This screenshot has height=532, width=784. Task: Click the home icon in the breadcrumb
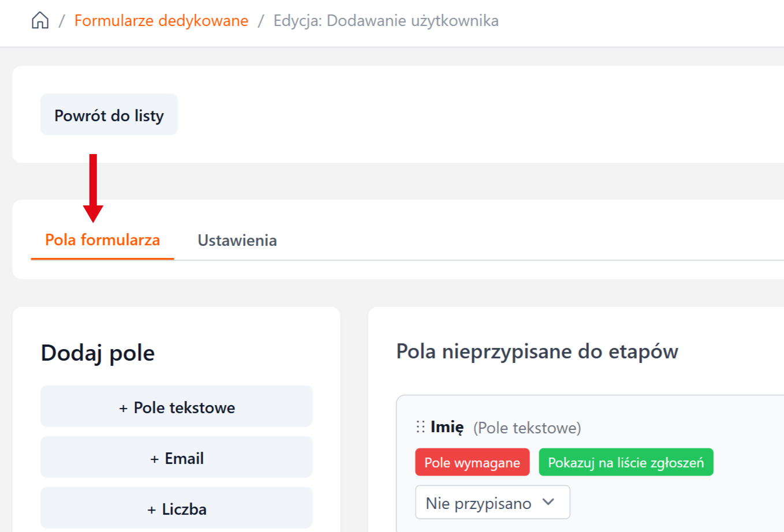[x=40, y=21]
